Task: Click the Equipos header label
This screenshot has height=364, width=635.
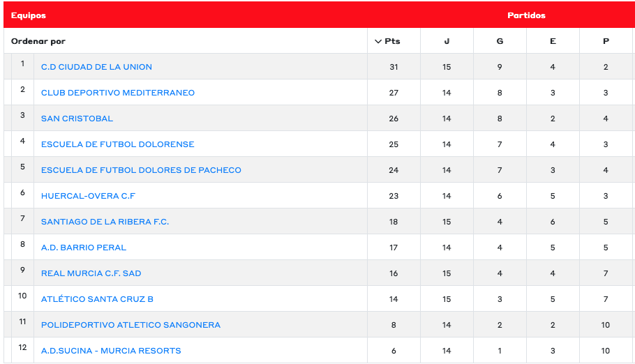Action: 28,15
